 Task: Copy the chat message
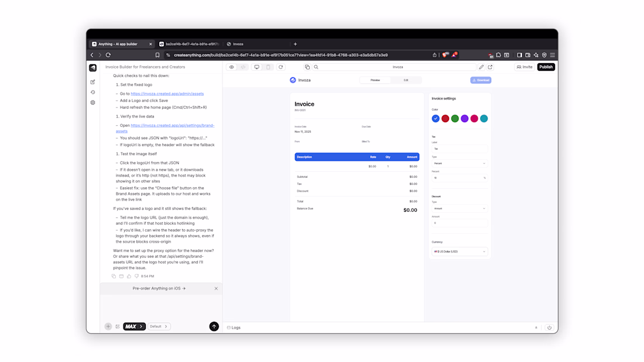(x=114, y=276)
